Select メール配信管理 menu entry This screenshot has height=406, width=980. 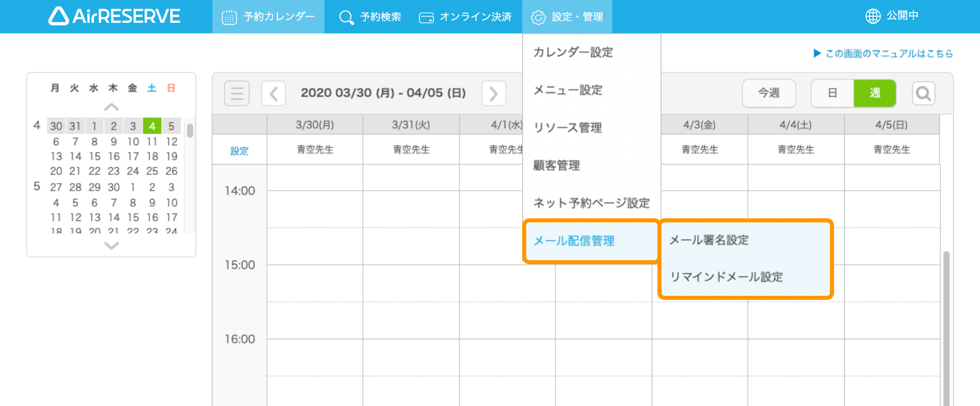point(591,241)
